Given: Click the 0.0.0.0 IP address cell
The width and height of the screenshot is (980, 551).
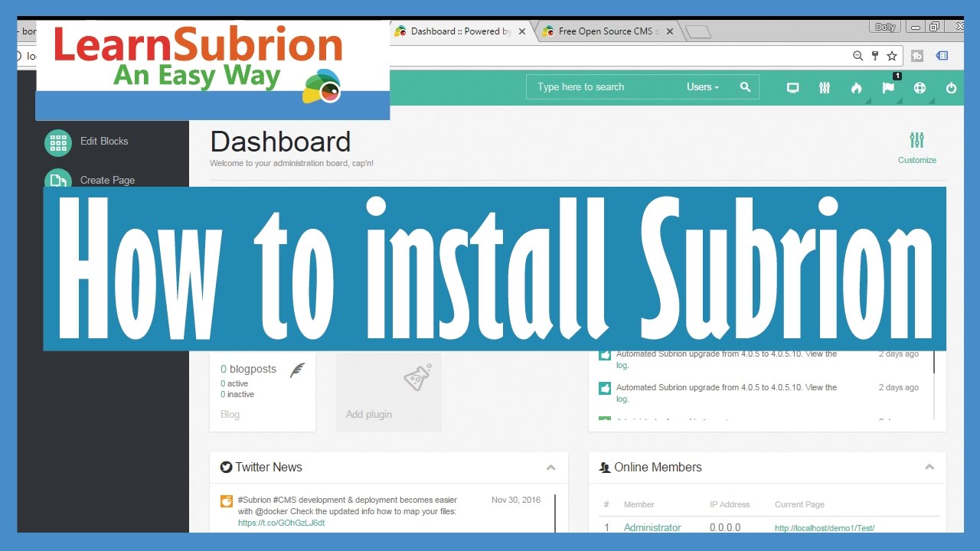Looking at the screenshot, I should coord(725,527).
